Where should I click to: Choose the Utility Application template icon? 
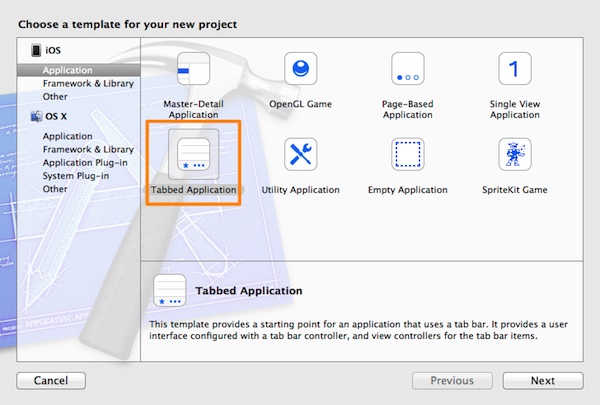(300, 155)
